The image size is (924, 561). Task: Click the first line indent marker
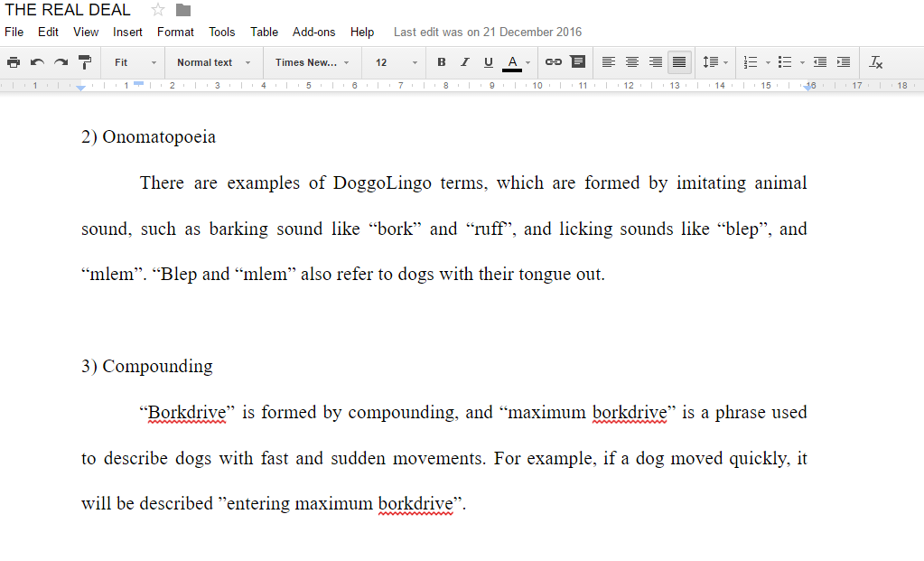point(138,84)
